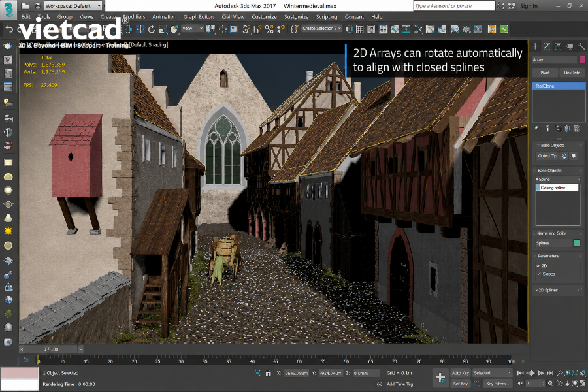
Task: Click the Key Filters button
Action: pyautogui.click(x=497, y=384)
